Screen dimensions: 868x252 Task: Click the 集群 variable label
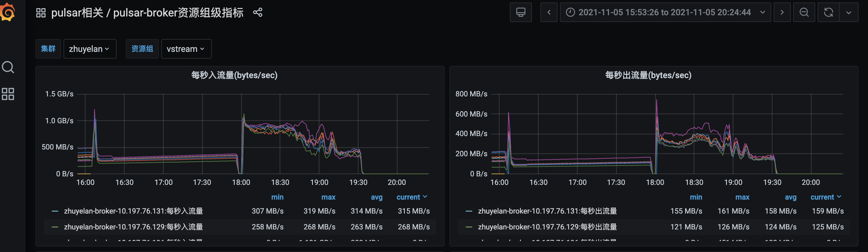tap(48, 49)
